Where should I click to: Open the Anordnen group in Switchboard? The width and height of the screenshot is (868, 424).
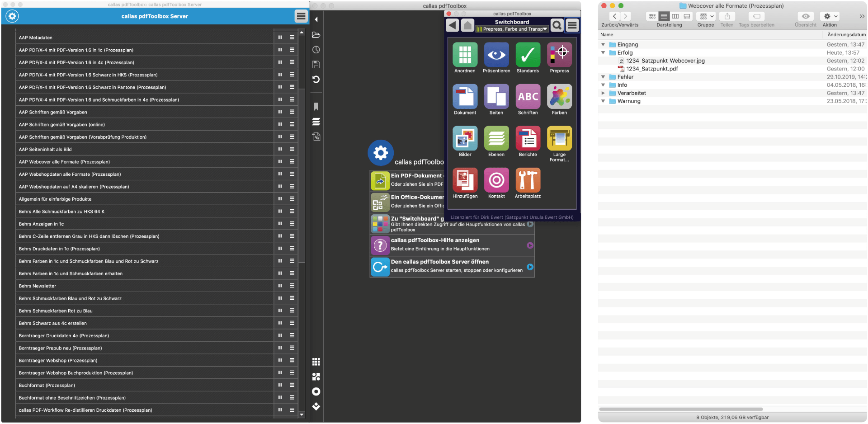tap(465, 55)
